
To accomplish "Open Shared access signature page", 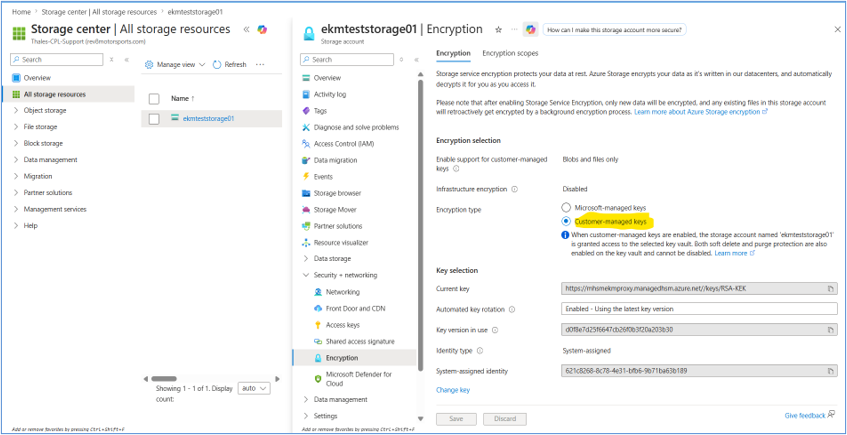I will pos(360,342).
